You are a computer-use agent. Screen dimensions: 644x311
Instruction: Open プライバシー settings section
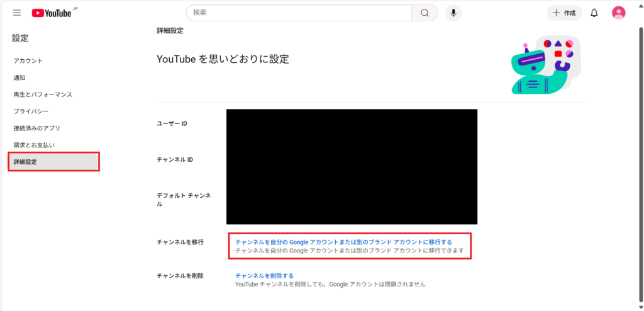(31, 111)
